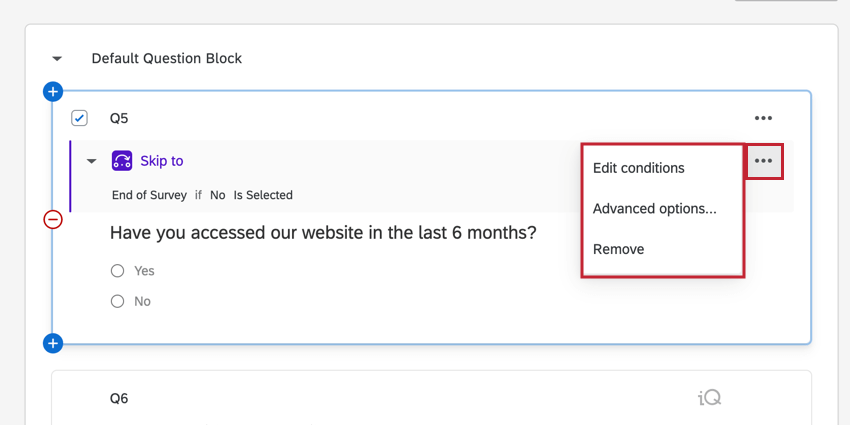
Task: Click the End of Survey condition text
Action: (x=149, y=195)
